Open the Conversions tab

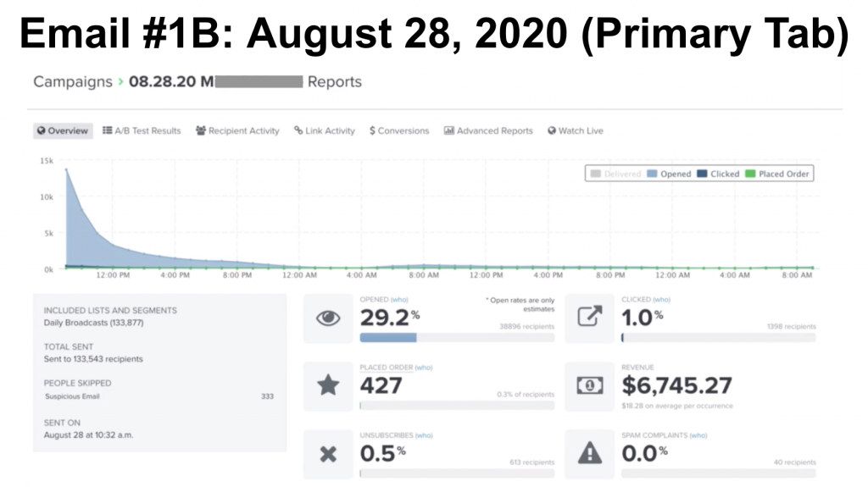399,130
